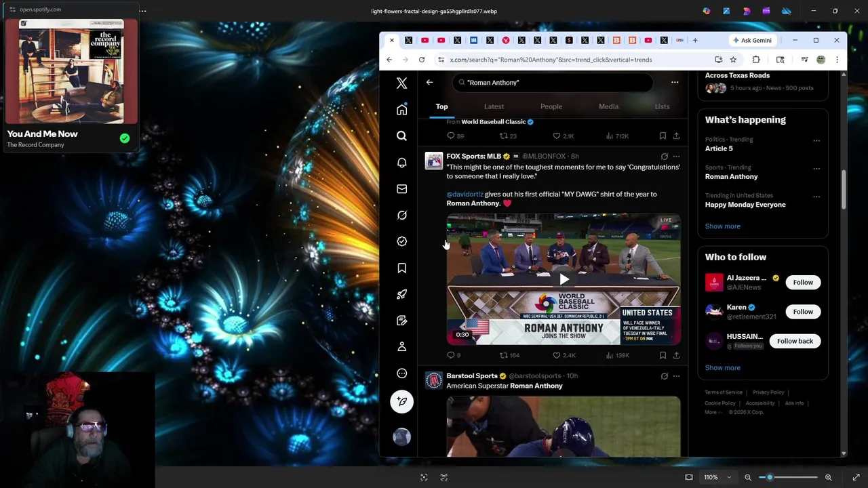Click the back arrow beside the X search box

(x=429, y=83)
